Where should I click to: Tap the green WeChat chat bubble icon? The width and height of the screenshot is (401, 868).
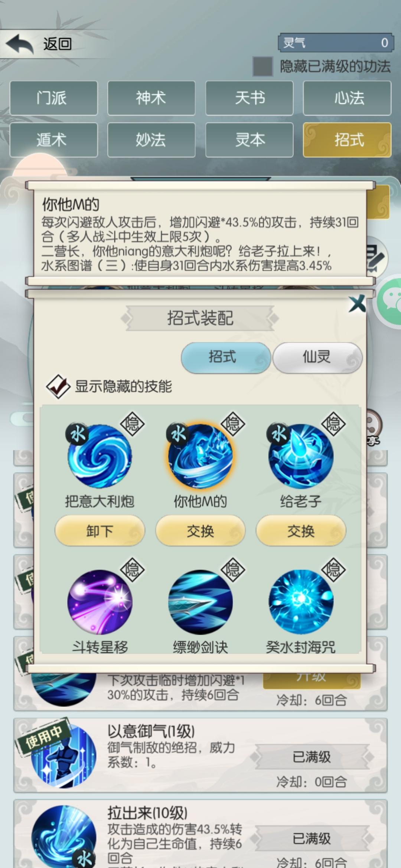click(391, 301)
